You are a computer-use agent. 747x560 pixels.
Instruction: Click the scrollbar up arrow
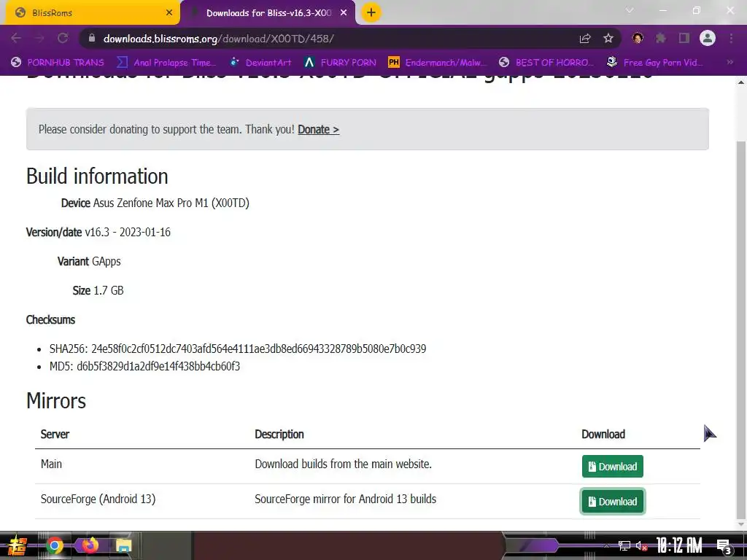pyautogui.click(x=741, y=82)
